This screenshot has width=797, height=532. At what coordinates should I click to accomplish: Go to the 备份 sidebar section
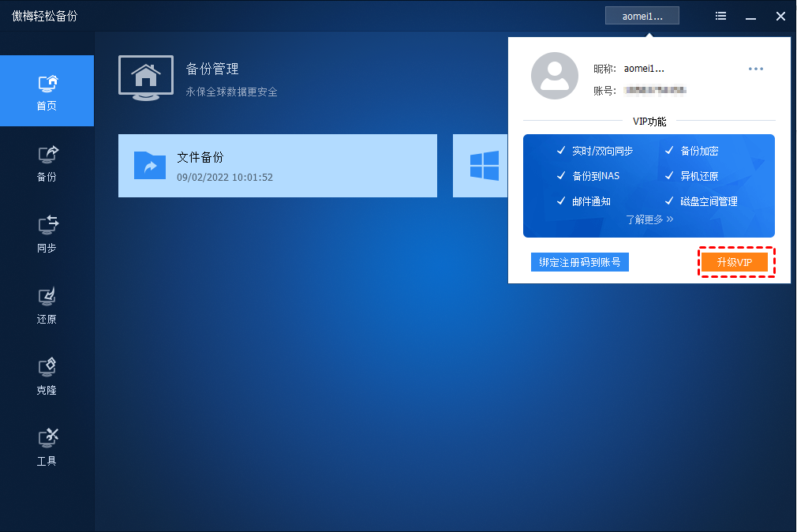tap(47, 163)
